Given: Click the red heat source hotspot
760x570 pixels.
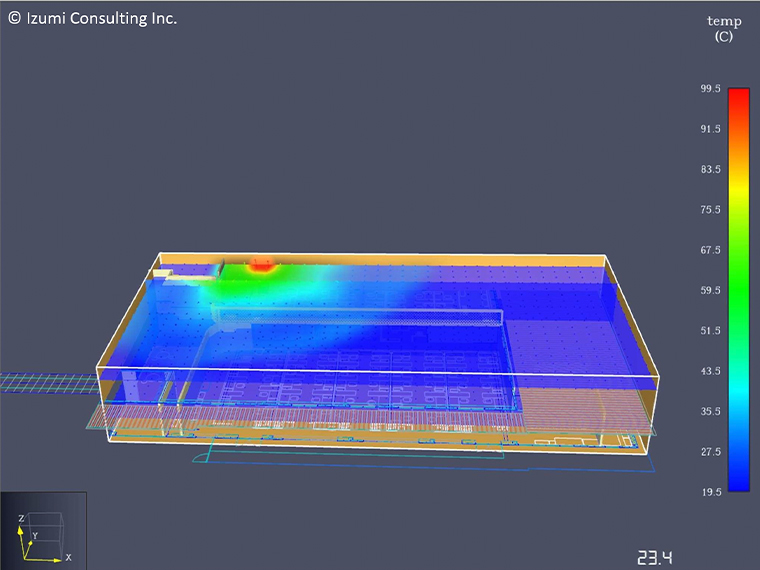Looking at the screenshot, I should tap(263, 265).
